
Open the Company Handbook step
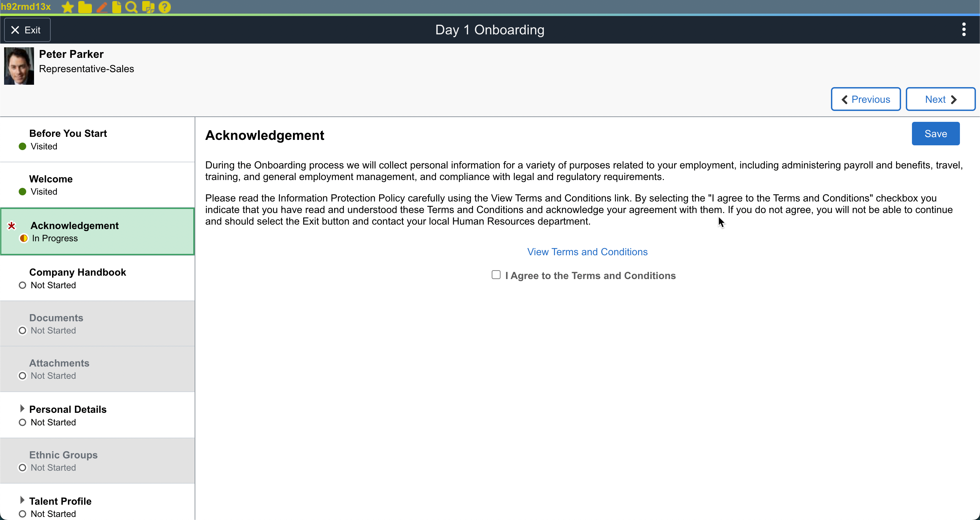(x=77, y=272)
